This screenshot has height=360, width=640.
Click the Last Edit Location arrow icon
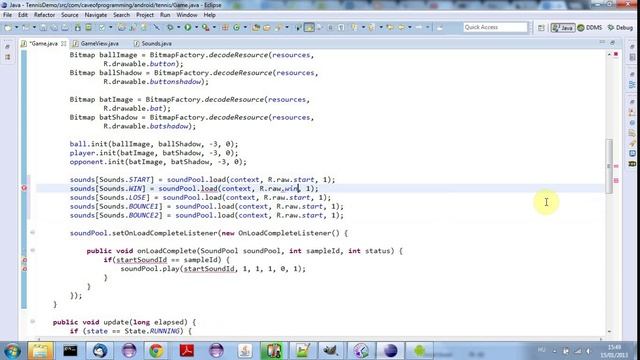(390, 27)
